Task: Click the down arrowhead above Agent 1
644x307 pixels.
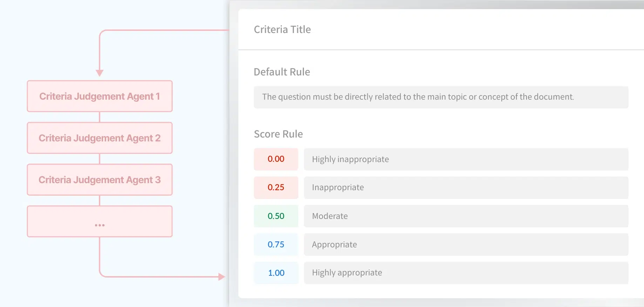Action: tap(100, 73)
